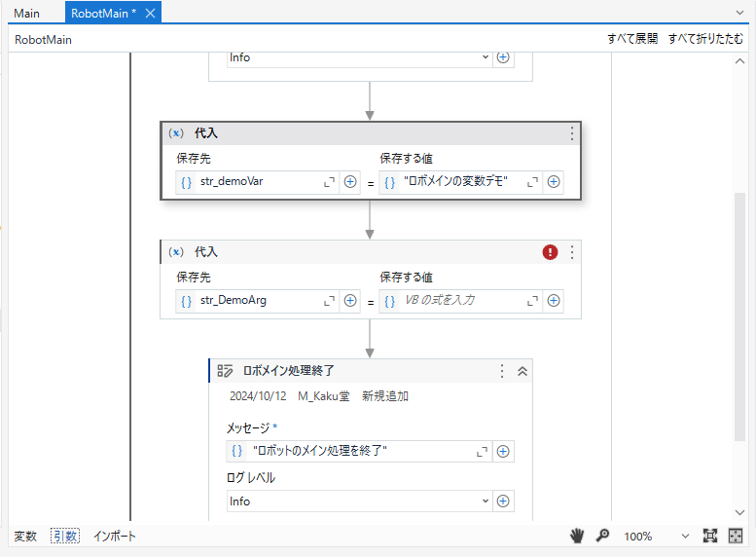
Task: Expand the message field expression editor
Action: [x=483, y=451]
